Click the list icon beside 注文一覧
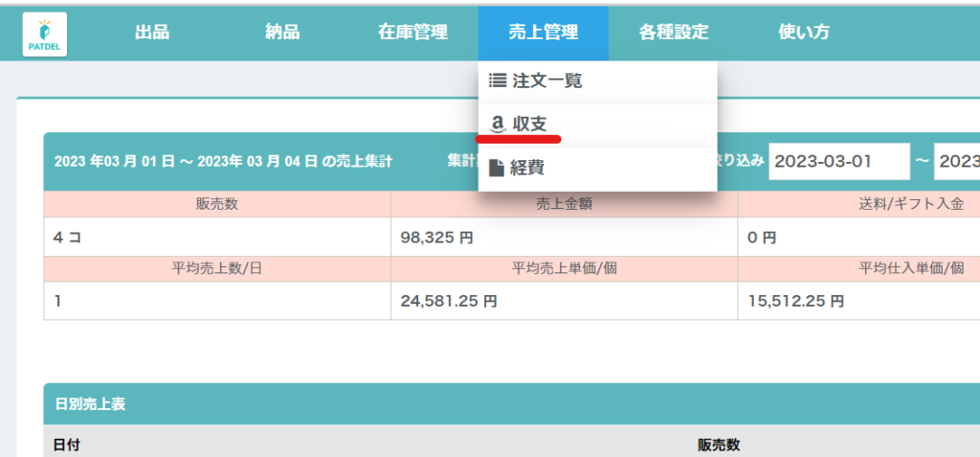The height and width of the screenshot is (457, 980). pos(497,81)
